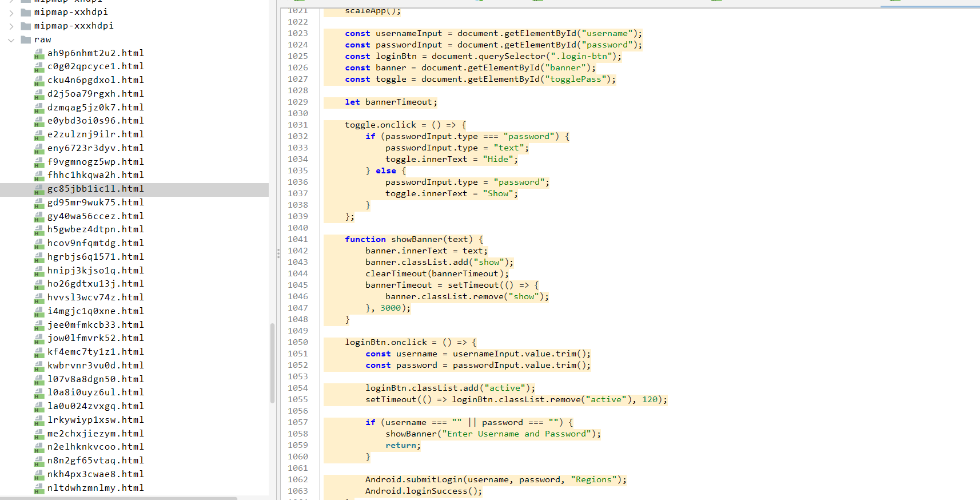Select l07v8a8dgn50.html file
Screen dimensions: 980x500
95,379
